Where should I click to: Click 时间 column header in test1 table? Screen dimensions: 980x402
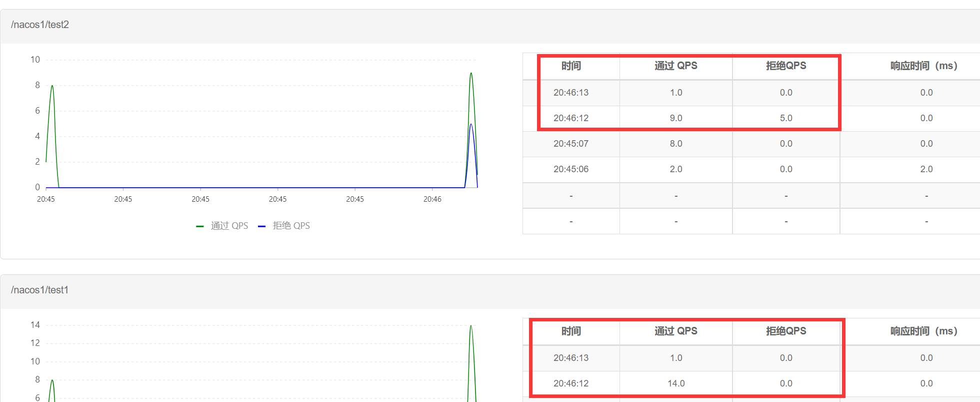point(571,331)
